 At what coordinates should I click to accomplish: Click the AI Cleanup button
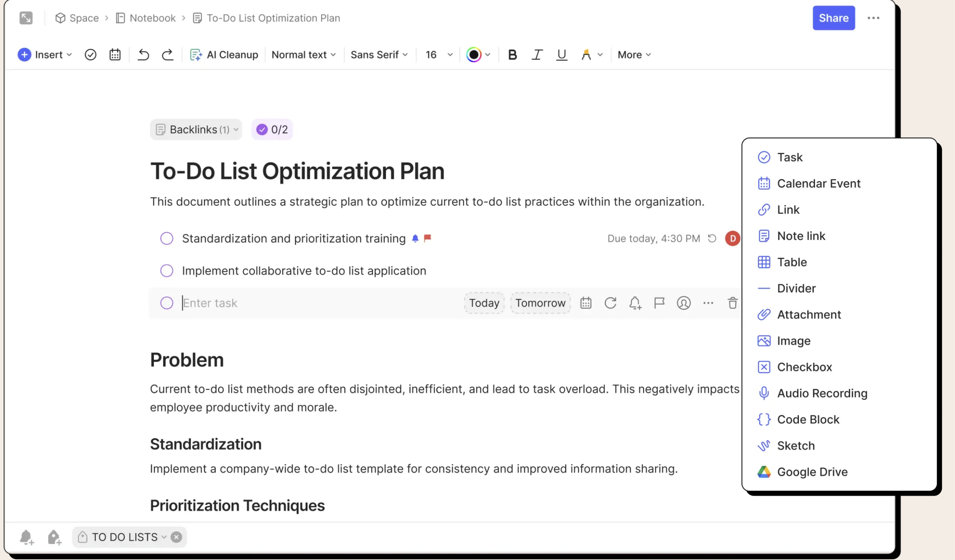pos(224,55)
